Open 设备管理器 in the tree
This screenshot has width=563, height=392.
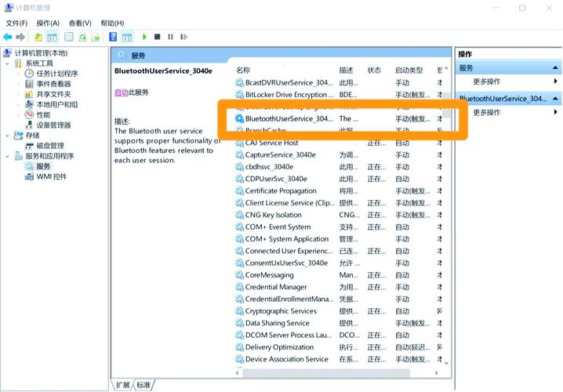click(53, 125)
